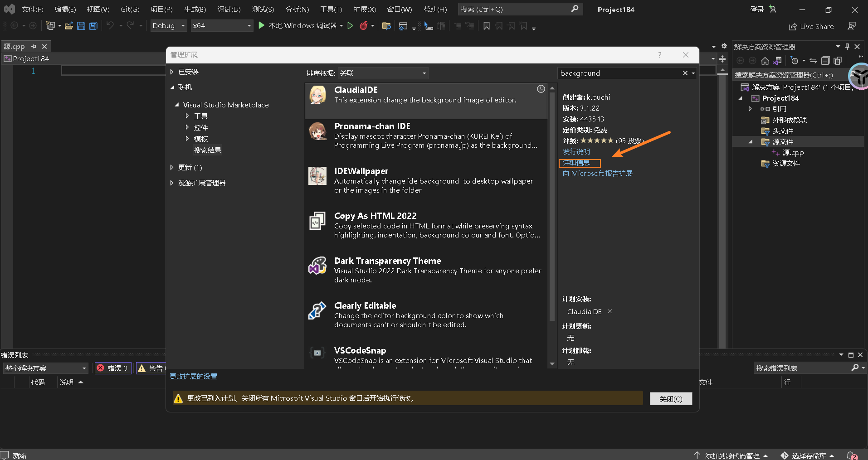Toggle the Warnings filter button

point(151,368)
